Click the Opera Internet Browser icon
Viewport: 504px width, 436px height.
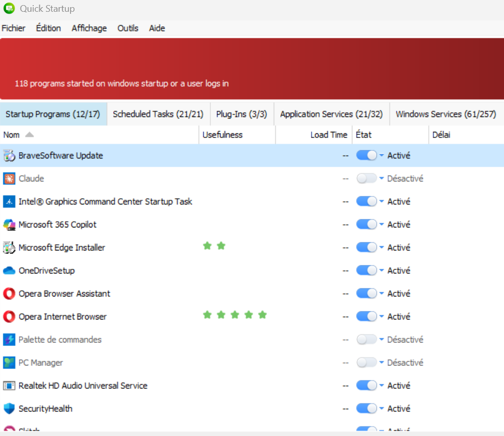9,316
